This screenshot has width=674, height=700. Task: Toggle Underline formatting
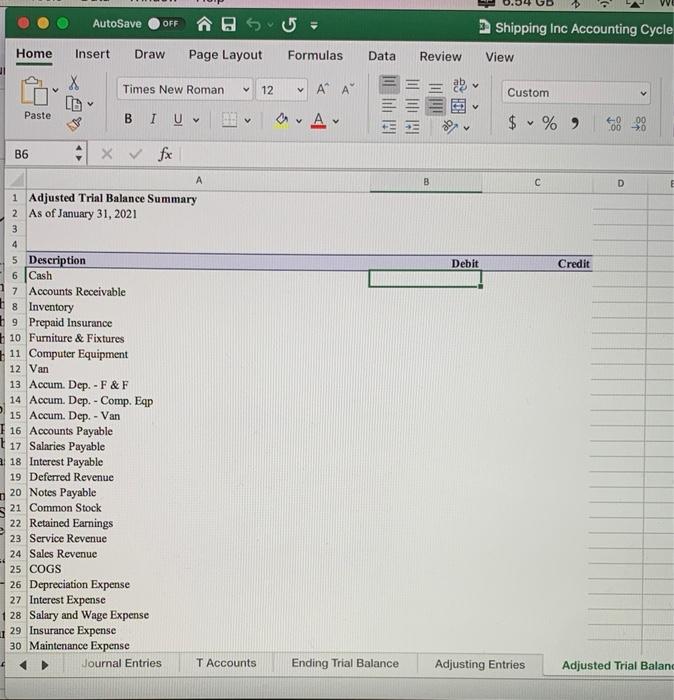(178, 119)
